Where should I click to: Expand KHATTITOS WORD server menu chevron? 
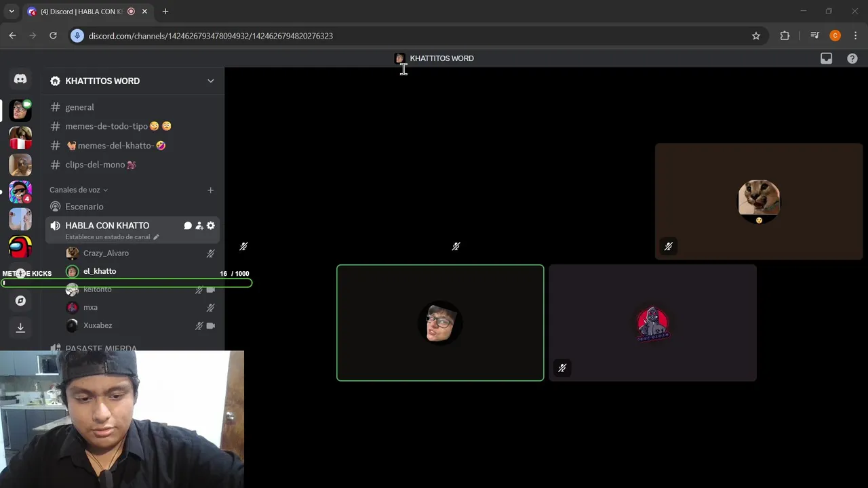click(x=210, y=81)
